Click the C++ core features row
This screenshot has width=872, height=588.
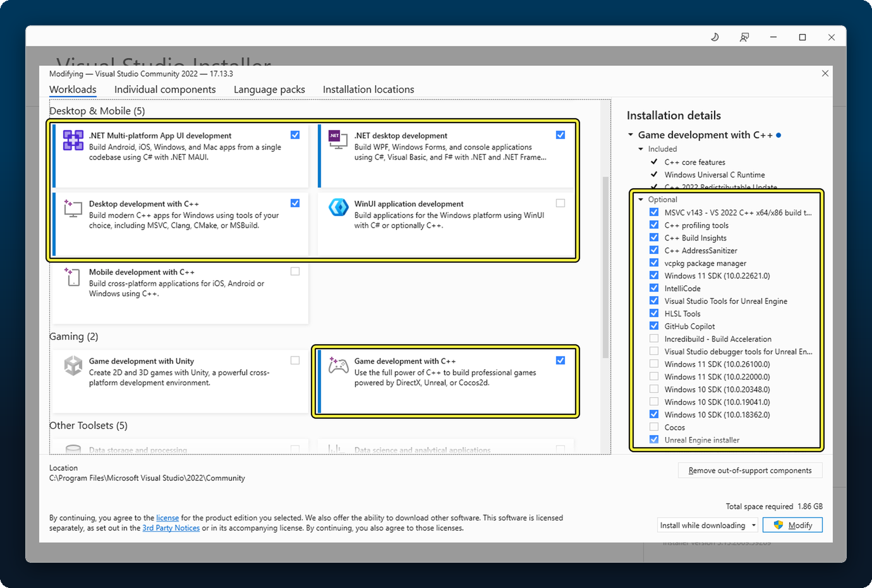695,162
